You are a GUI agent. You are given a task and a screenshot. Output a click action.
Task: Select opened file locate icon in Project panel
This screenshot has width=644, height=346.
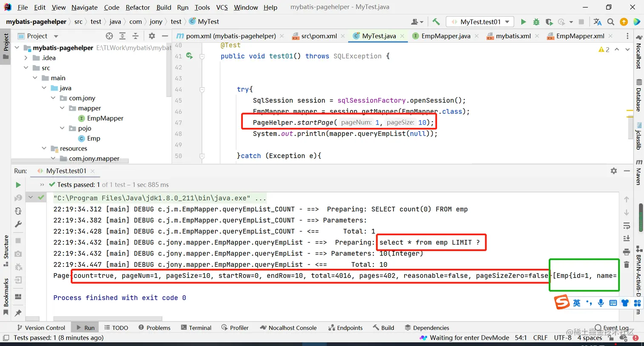click(x=109, y=36)
